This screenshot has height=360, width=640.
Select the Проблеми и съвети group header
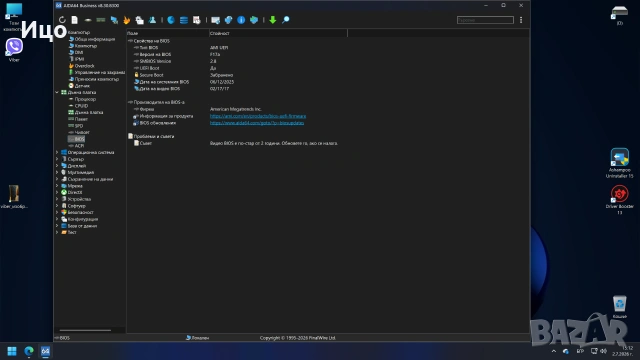coord(153,136)
